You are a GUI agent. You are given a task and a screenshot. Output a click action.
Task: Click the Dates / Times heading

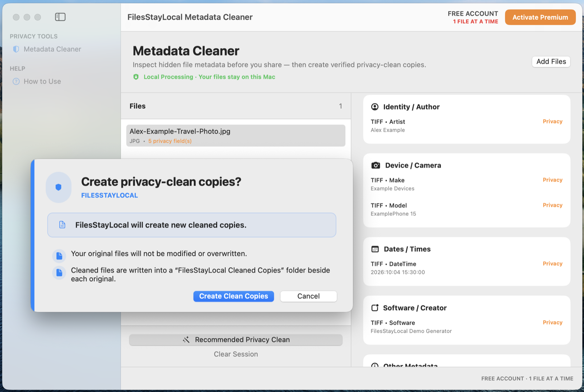click(x=407, y=249)
